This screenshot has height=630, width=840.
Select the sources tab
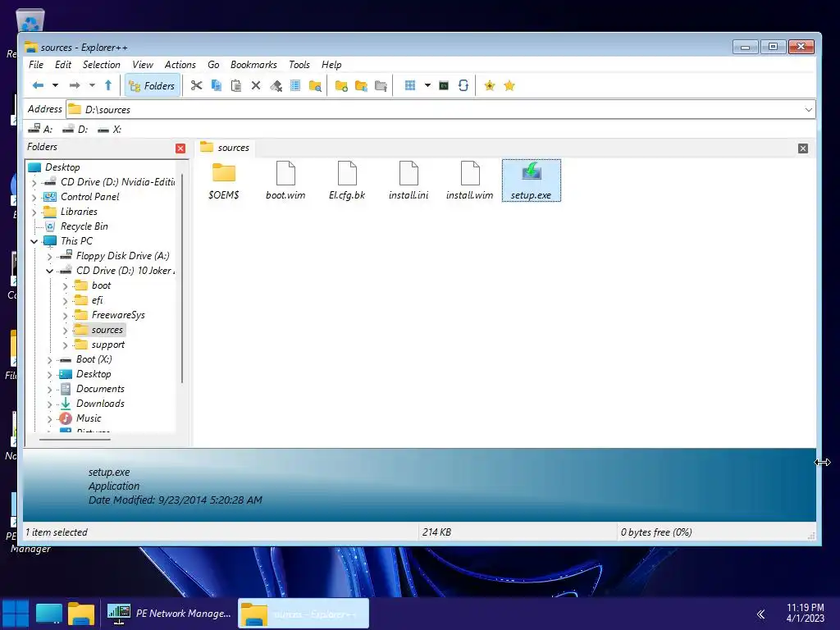225,148
